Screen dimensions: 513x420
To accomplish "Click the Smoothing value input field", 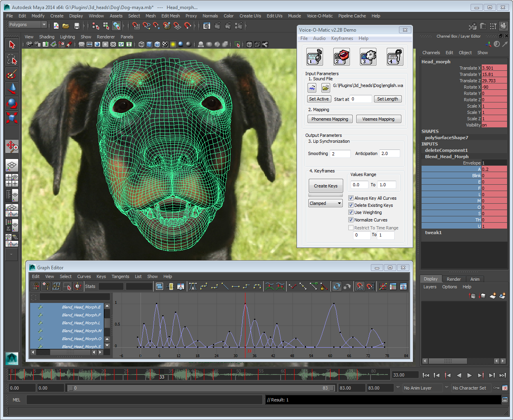I will [340, 154].
